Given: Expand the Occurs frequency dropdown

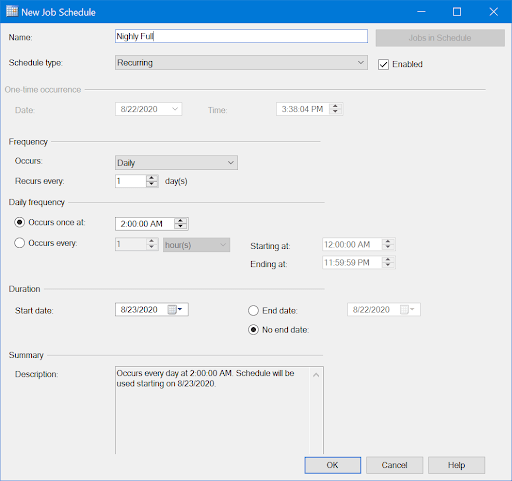Looking at the screenshot, I should pos(176,163).
